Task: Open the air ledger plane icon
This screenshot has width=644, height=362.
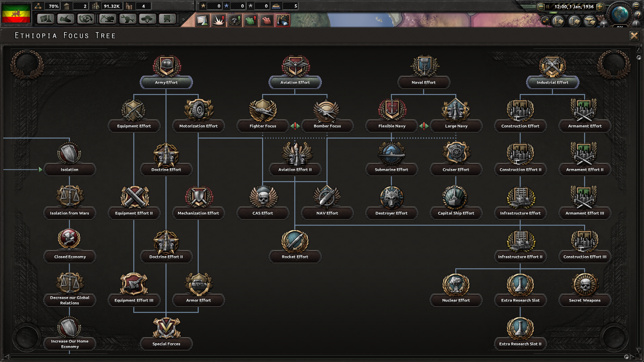Action: coord(590,21)
